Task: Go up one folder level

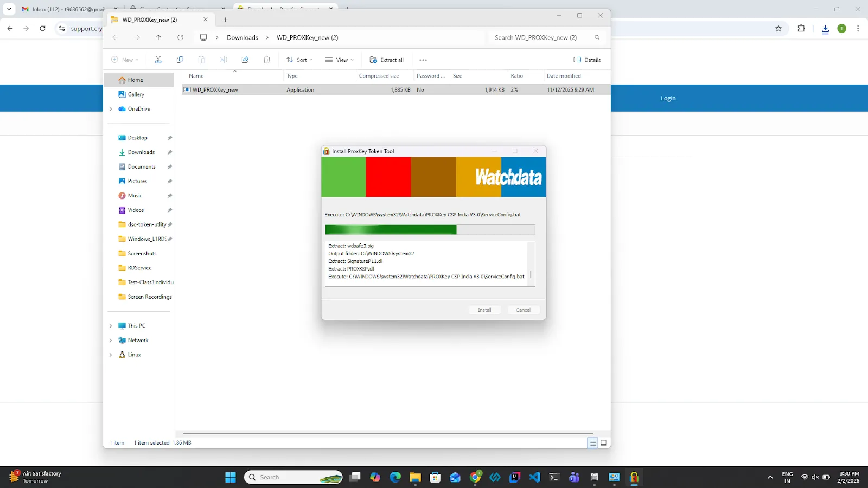Action: [x=158, y=37]
